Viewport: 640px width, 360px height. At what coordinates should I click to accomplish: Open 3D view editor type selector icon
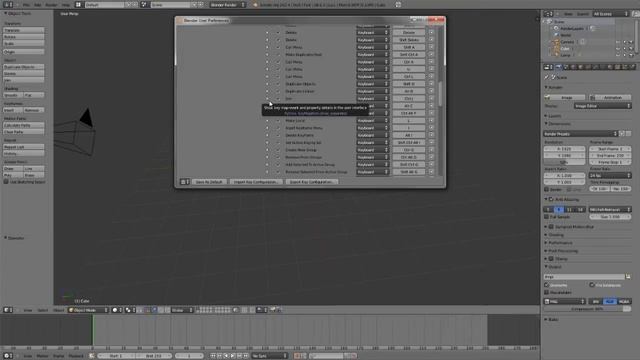tap(8, 310)
